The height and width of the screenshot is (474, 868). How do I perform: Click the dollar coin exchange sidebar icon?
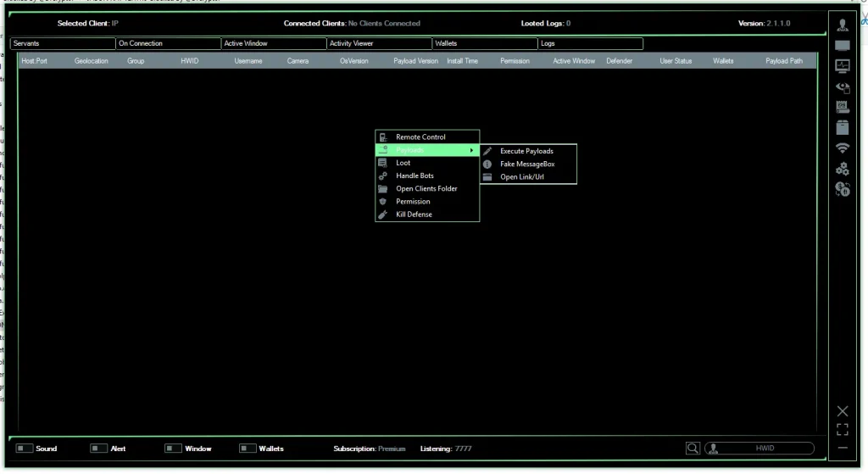click(842, 188)
